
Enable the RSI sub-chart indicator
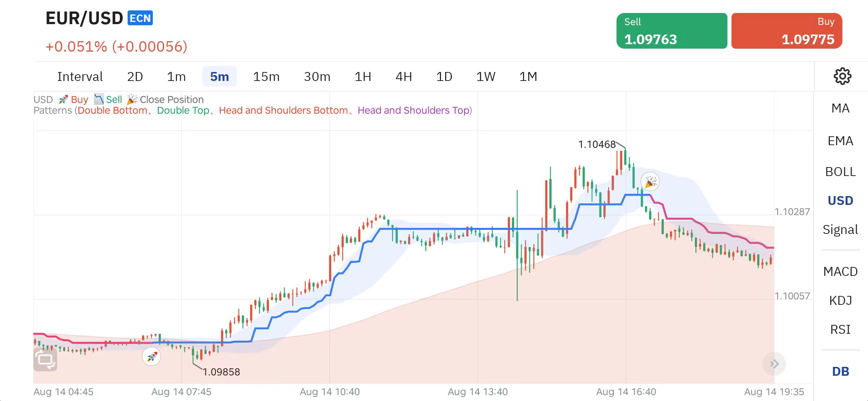pyautogui.click(x=840, y=329)
